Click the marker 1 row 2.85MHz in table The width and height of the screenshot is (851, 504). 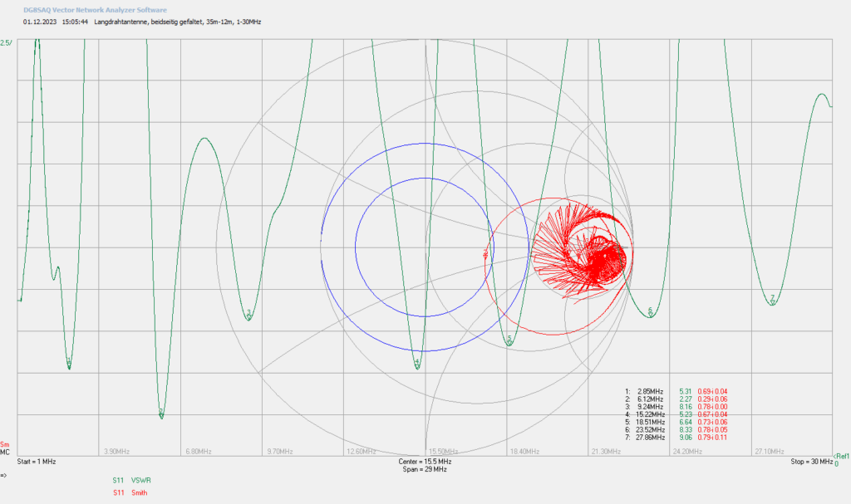676,391
